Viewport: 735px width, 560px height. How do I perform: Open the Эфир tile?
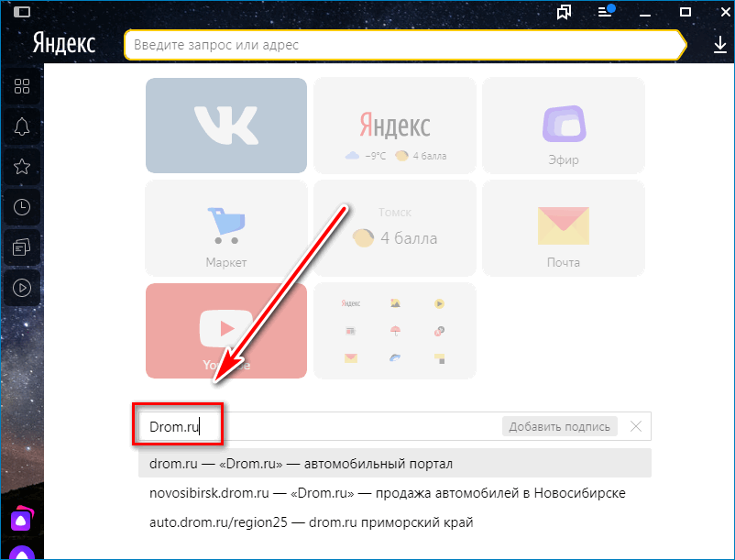563,126
